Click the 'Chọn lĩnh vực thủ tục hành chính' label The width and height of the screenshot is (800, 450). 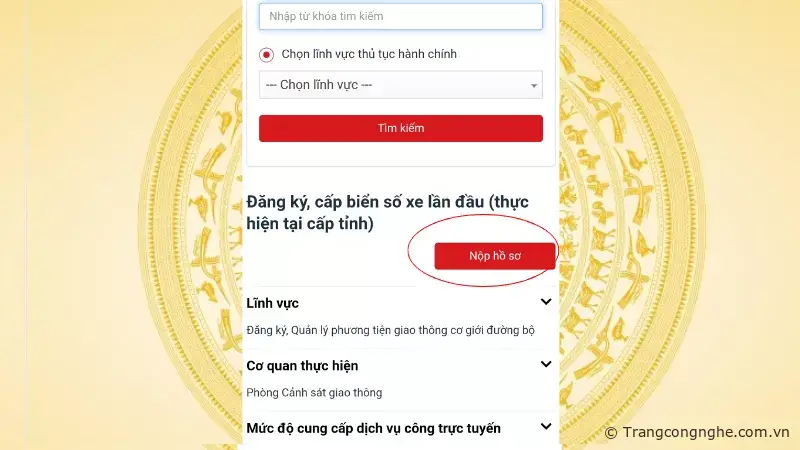point(369,54)
